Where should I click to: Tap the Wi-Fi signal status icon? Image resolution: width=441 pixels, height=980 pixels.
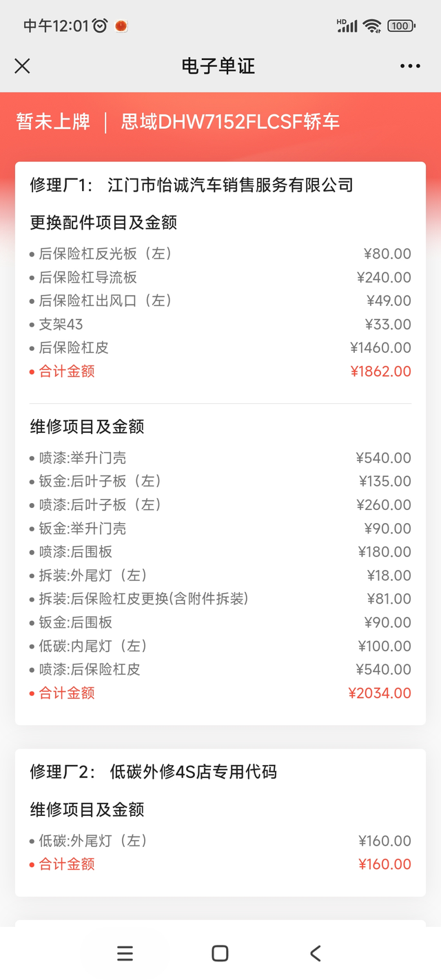[372, 26]
